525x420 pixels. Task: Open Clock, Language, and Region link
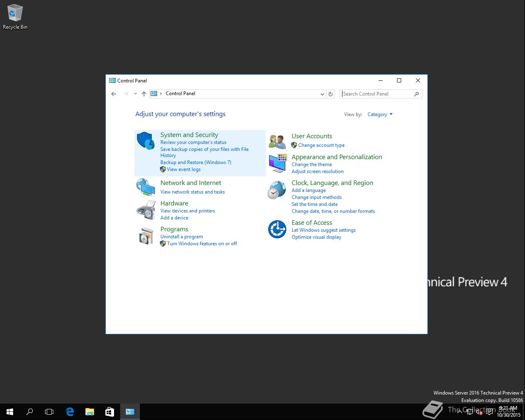click(x=332, y=183)
